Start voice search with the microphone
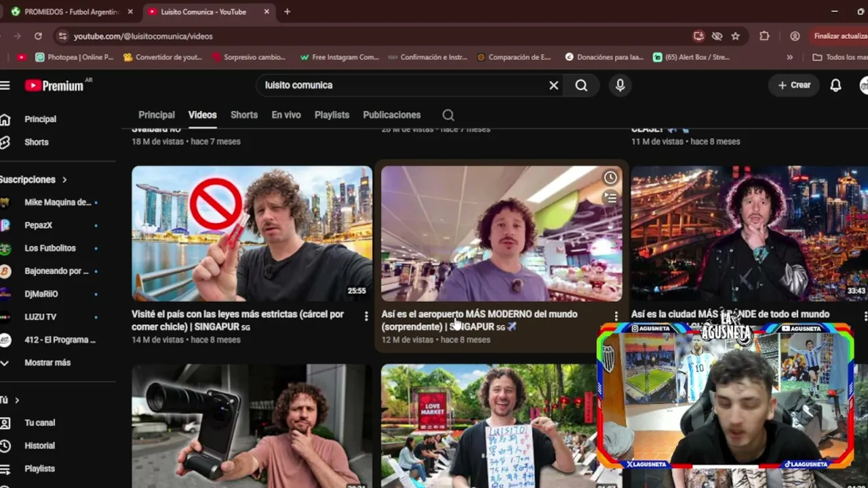 pyautogui.click(x=620, y=85)
